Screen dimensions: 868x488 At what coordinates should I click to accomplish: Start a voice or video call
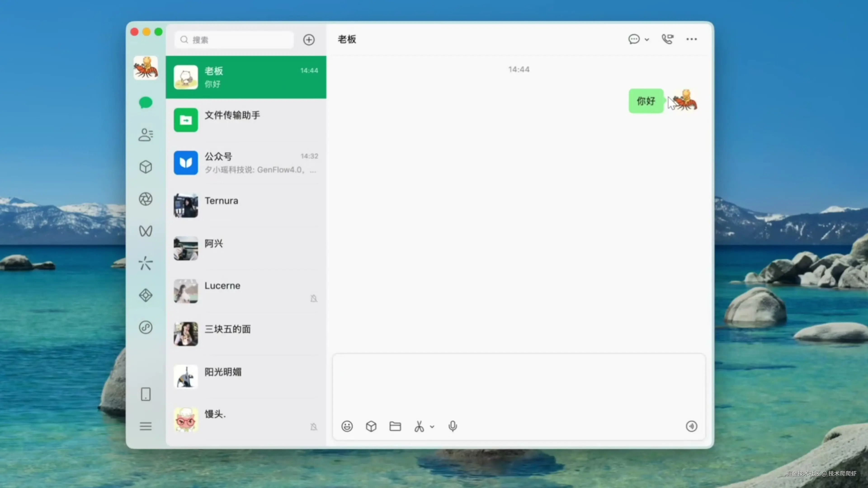[x=667, y=39]
